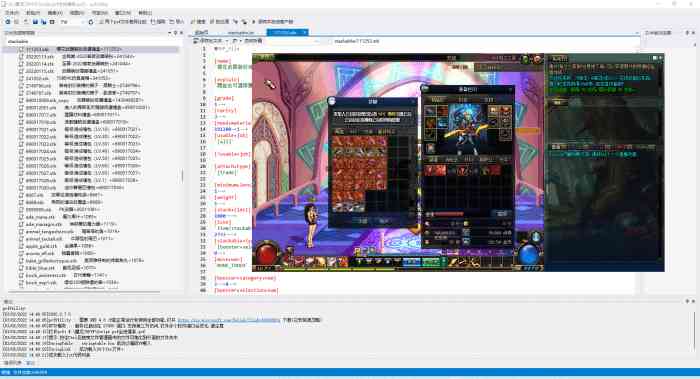Screen dimensions: 700x379
Task: Click the red health orb in game
Action: [267, 254]
